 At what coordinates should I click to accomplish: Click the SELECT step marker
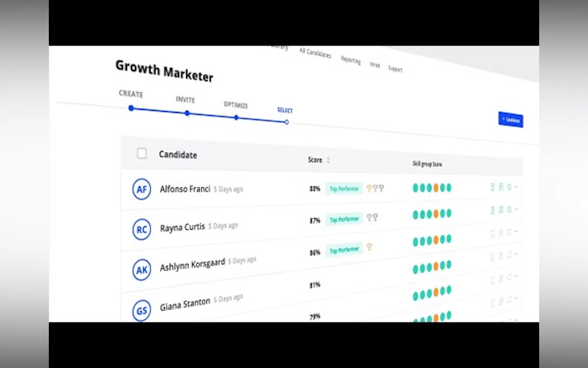pos(287,122)
